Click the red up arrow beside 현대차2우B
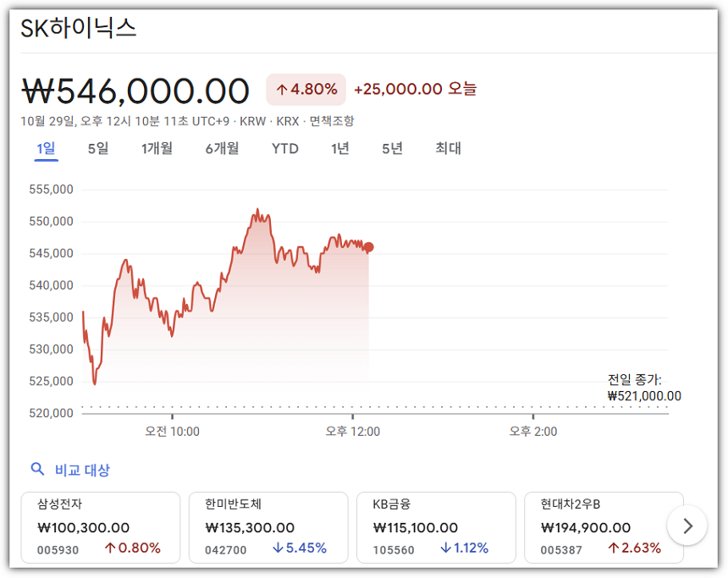The image size is (728, 578). point(613,548)
